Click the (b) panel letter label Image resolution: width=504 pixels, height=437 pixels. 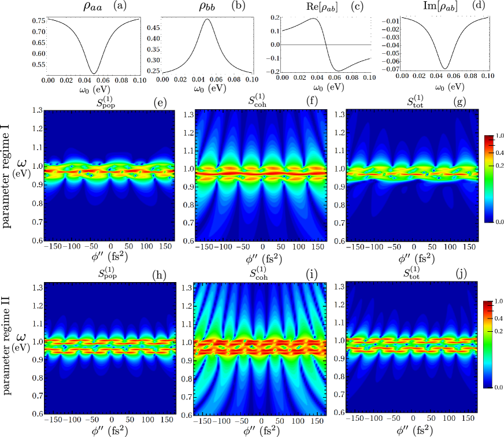(x=239, y=6)
